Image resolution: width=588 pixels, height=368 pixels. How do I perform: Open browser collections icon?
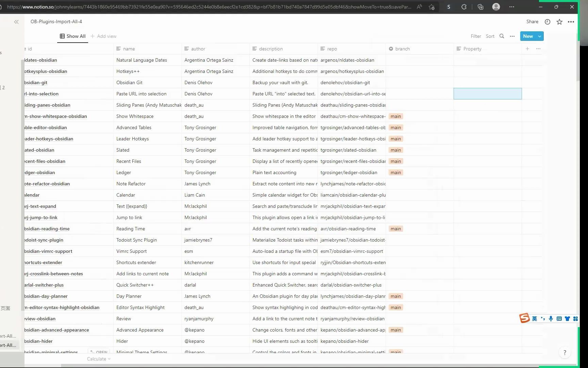click(480, 7)
